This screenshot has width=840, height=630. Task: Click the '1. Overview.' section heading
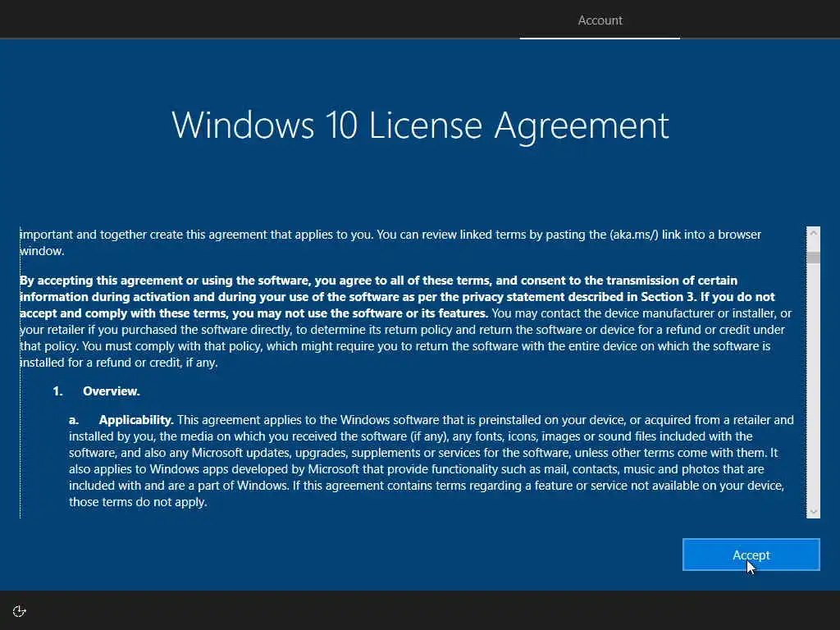(97, 391)
